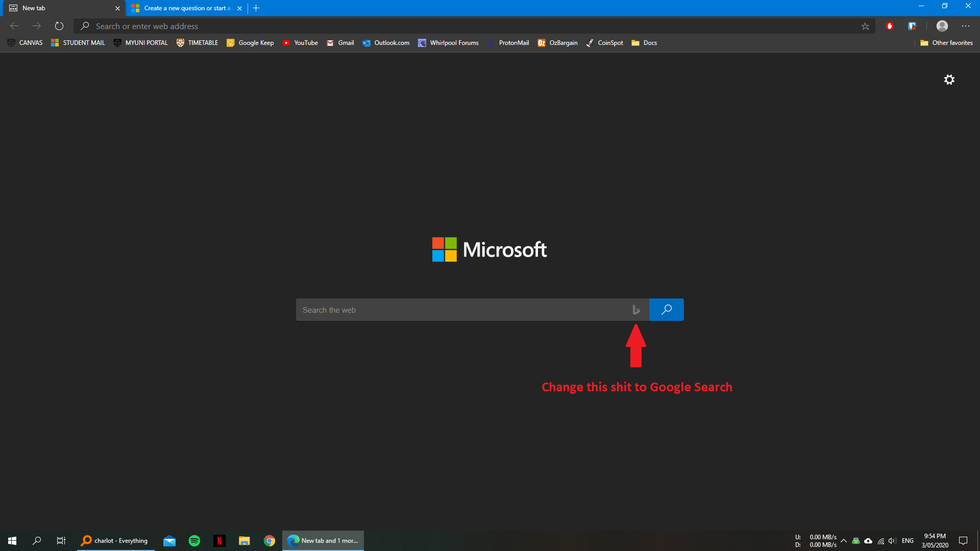Switch to charlot - Everything window
Screen dimensions: 980x551
point(115,541)
